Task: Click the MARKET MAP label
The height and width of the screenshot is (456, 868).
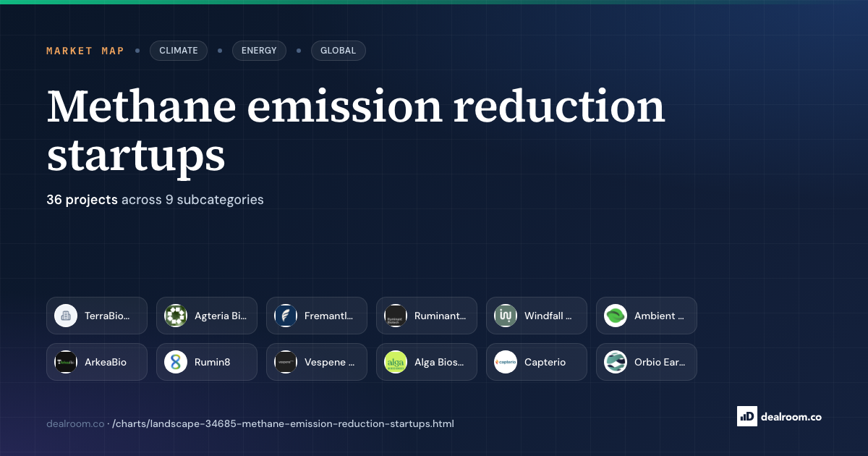Action: (x=85, y=51)
